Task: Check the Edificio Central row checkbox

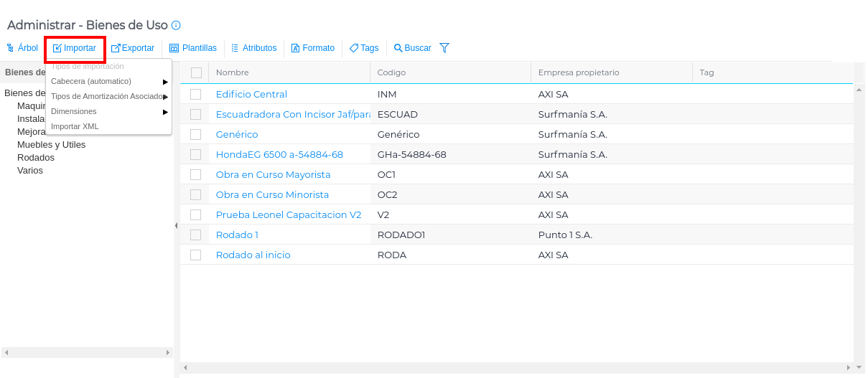Action: click(x=196, y=94)
